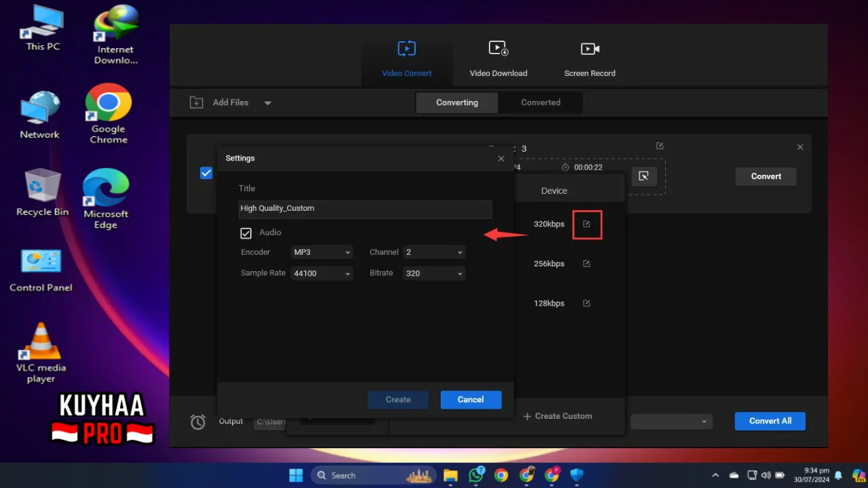Image resolution: width=868 pixels, height=488 pixels.
Task: Select the Converting tab
Action: click(457, 102)
